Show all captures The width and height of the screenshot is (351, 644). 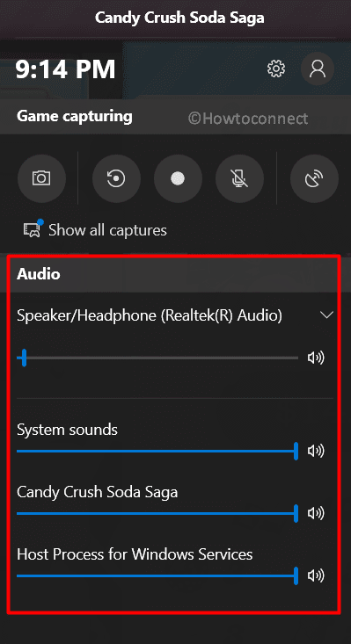tap(107, 230)
